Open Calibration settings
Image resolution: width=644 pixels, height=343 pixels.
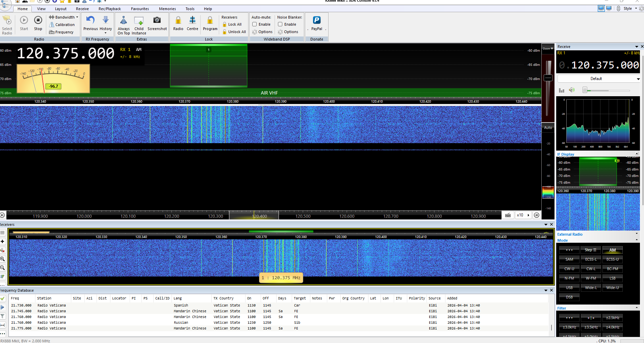coord(62,25)
